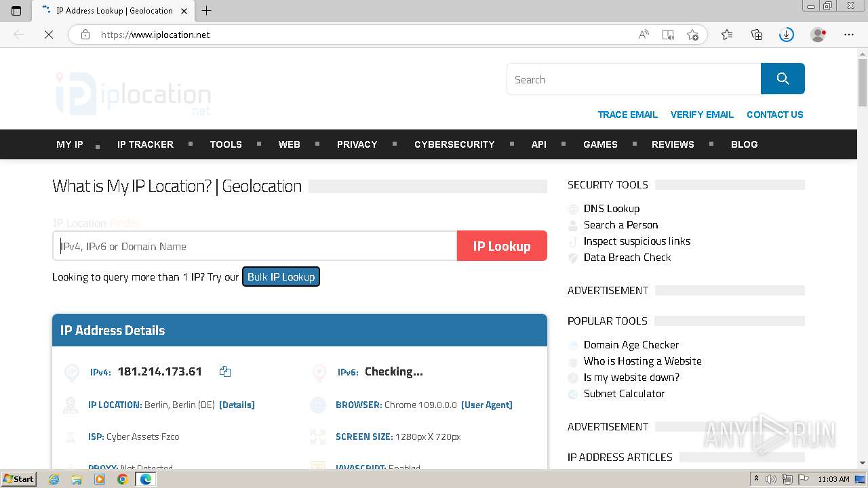Open Windows Media Player taskbar icon
This screenshot has width=868, height=488.
[100, 479]
